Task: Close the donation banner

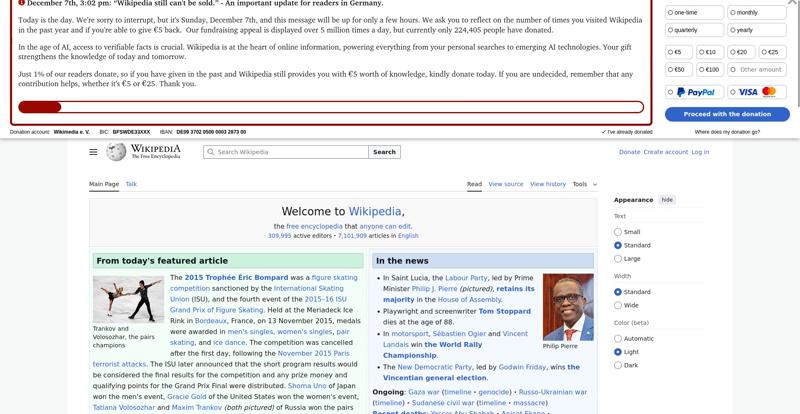Action: (793, 3)
